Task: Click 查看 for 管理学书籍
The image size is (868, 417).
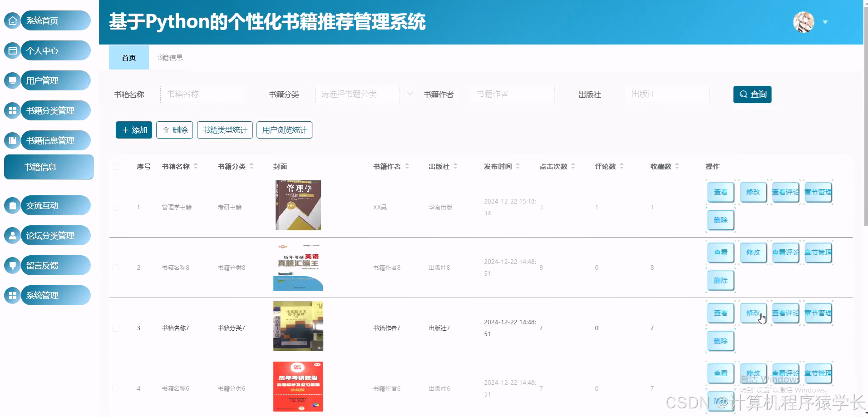Action: click(x=720, y=192)
